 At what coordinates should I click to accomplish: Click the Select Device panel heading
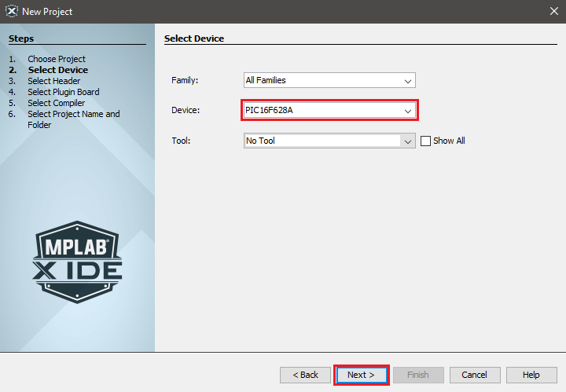(194, 38)
